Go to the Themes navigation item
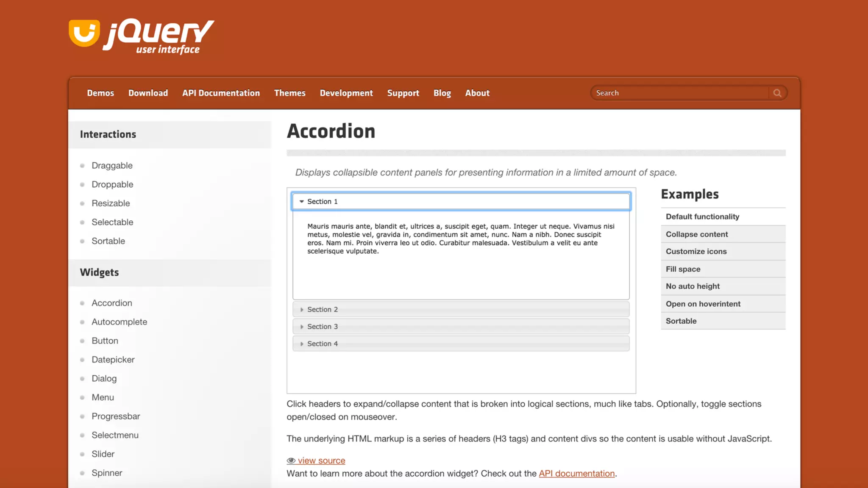Screen dimensions: 868x488 coord(289,93)
